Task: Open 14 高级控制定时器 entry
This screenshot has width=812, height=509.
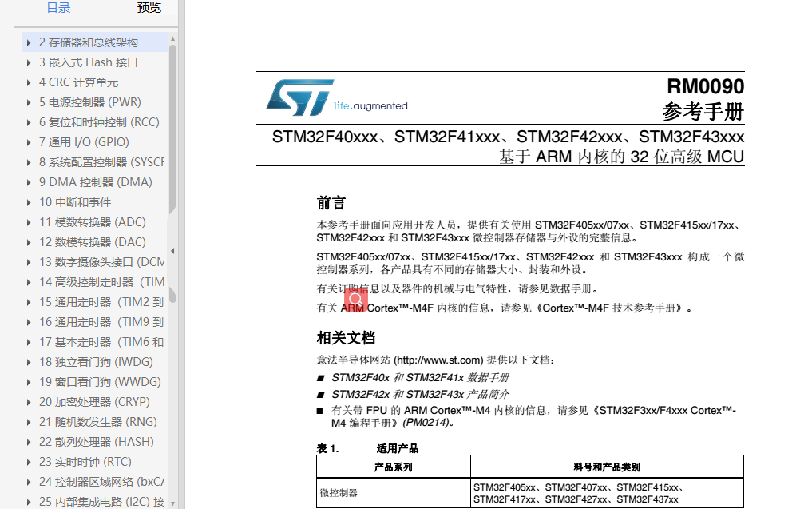Action: pyautogui.click(x=101, y=282)
